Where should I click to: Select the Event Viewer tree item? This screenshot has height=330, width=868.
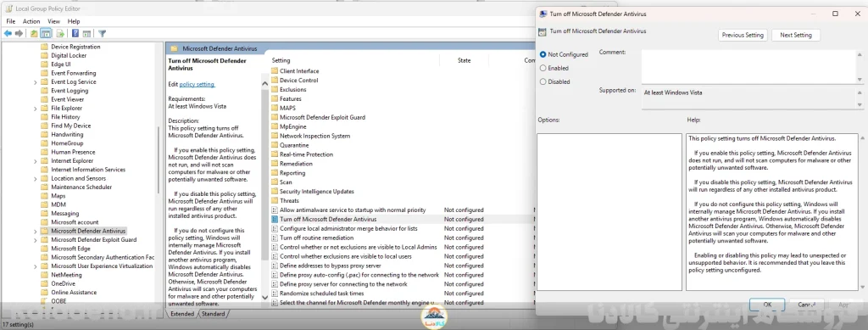pyautogui.click(x=68, y=99)
